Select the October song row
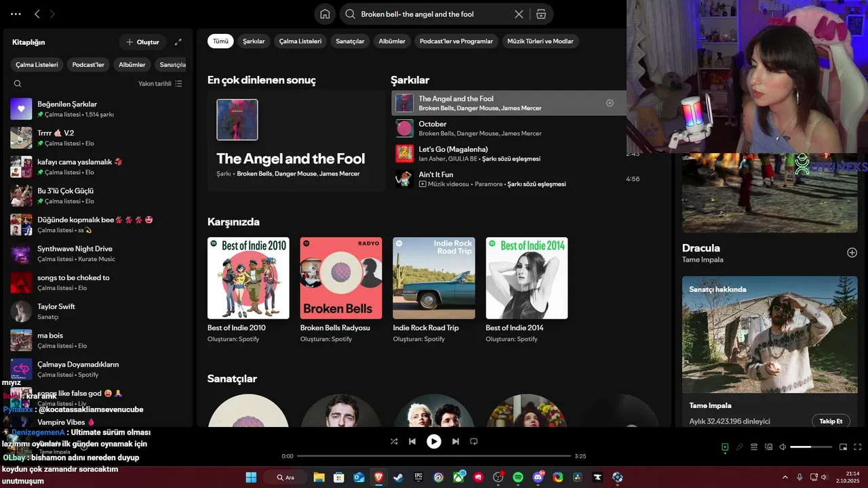 tap(509, 129)
